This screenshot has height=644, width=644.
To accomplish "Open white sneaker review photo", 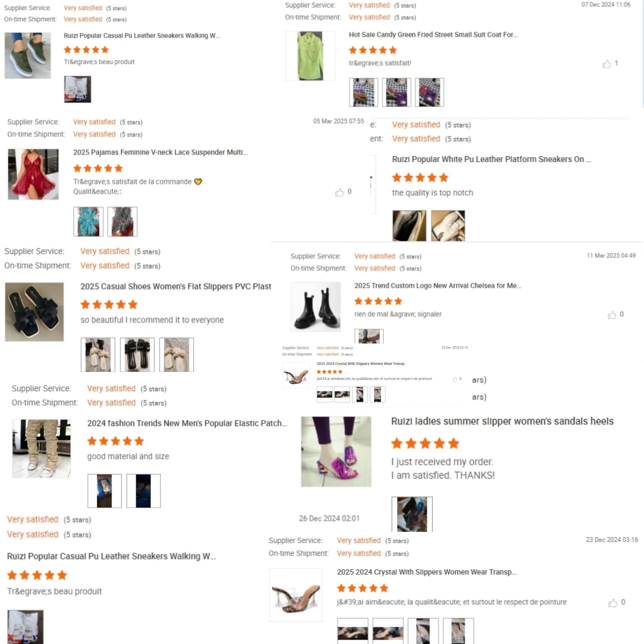I will [448, 225].
